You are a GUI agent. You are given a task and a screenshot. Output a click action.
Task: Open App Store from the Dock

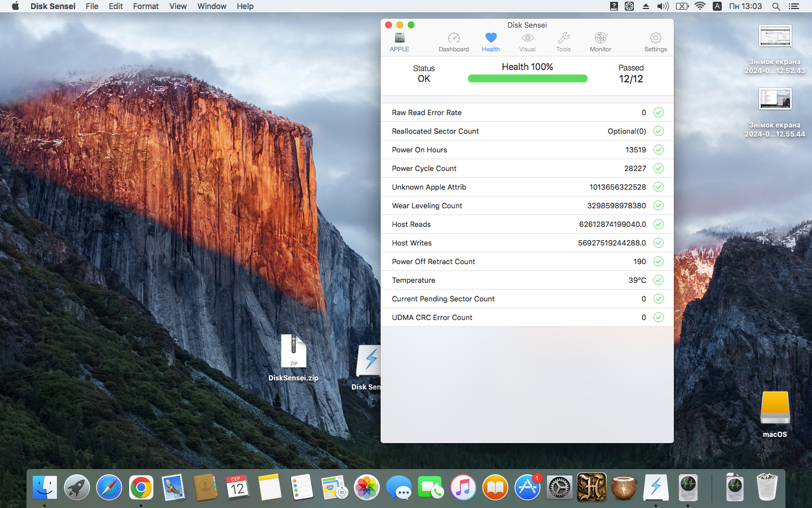click(x=527, y=487)
